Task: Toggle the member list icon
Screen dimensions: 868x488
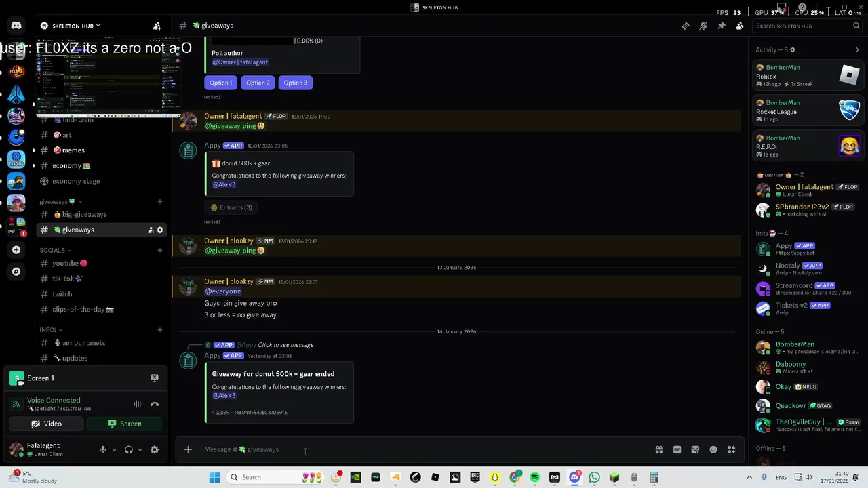Action: [740, 26]
